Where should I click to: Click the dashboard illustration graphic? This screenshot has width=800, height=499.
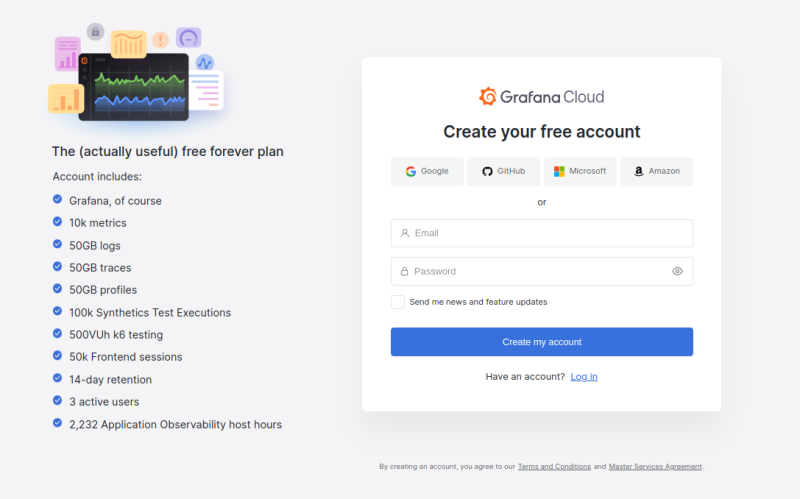(x=134, y=76)
